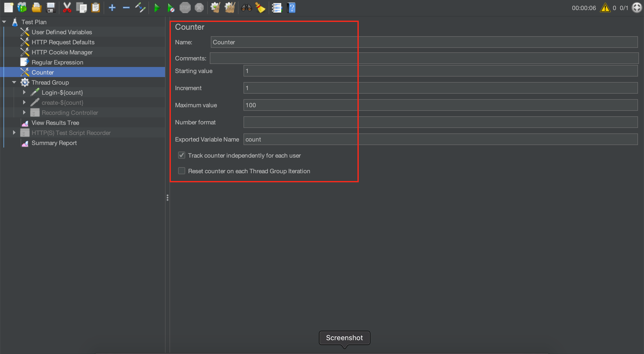Save the test plan with the disk icon

pos(51,8)
